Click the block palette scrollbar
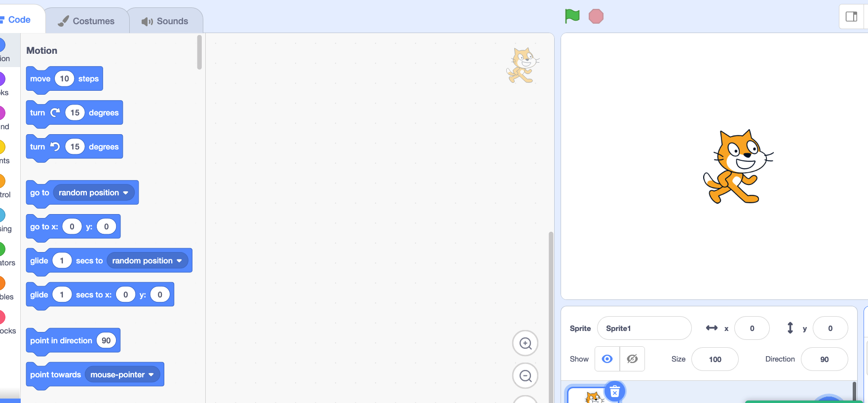 [199, 52]
